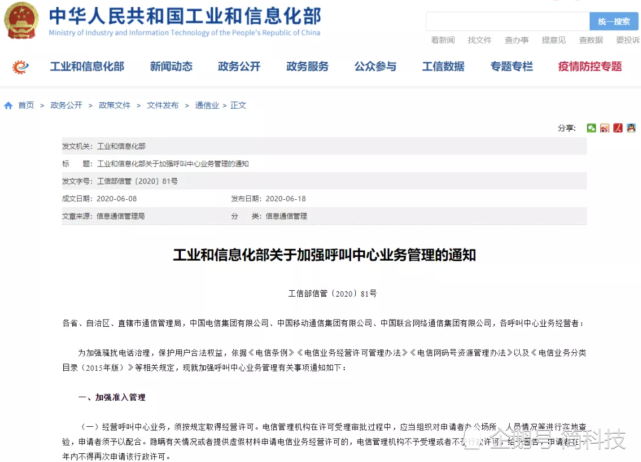Open the 要投诉 quick link
The height and width of the screenshot is (462, 641).
pyautogui.click(x=628, y=40)
